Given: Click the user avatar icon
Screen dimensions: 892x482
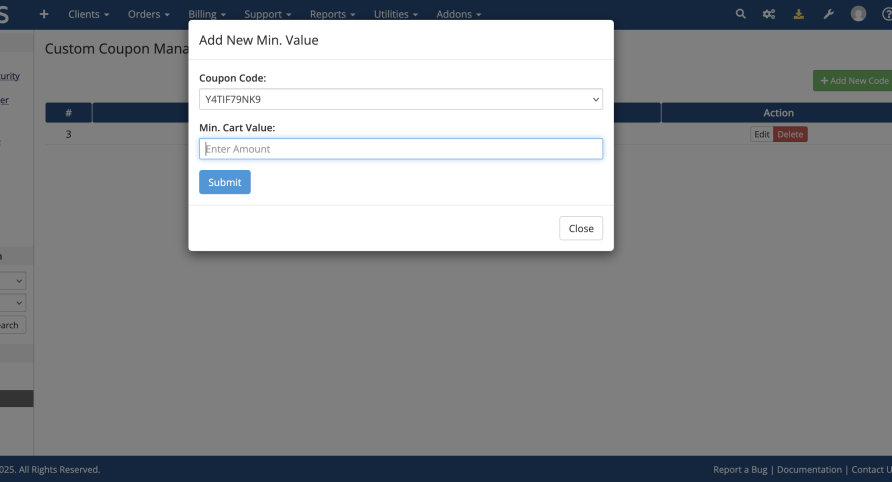Looking at the screenshot, I should (858, 14).
